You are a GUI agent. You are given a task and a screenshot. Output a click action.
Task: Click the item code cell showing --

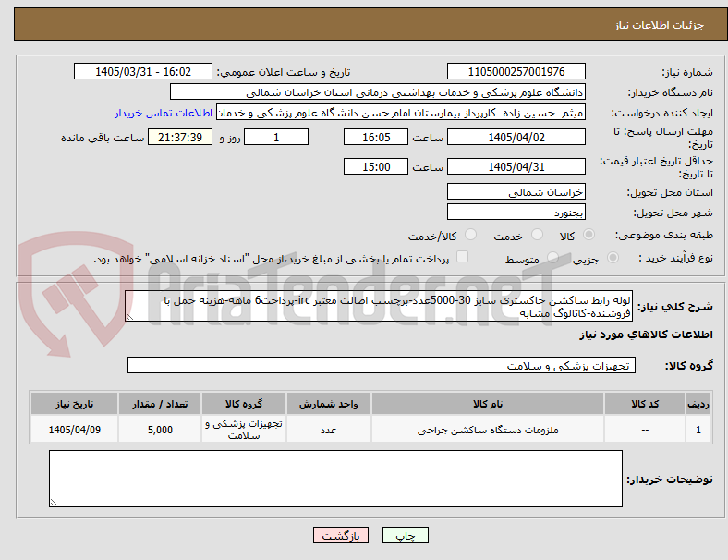tap(645, 430)
